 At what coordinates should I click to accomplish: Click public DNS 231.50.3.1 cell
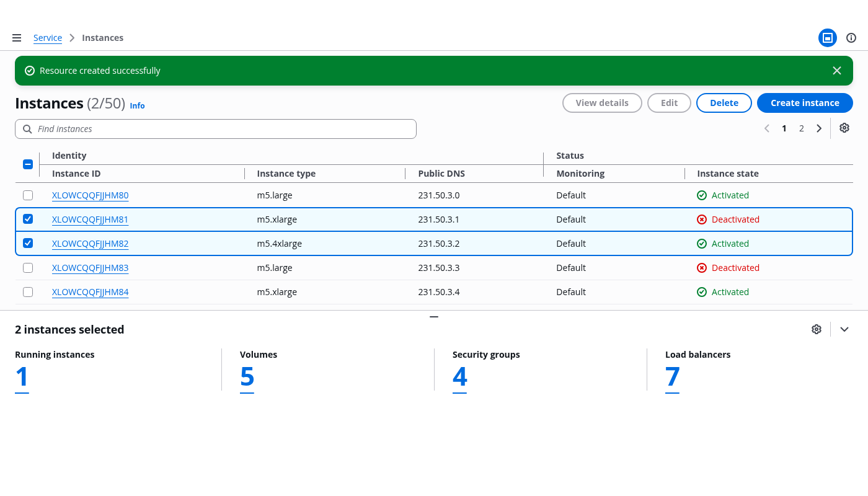click(x=439, y=219)
